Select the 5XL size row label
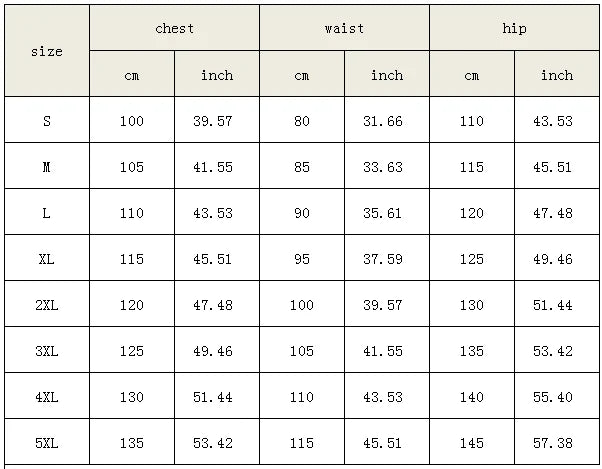Screen dimensions: 602x469 [x=47, y=443]
